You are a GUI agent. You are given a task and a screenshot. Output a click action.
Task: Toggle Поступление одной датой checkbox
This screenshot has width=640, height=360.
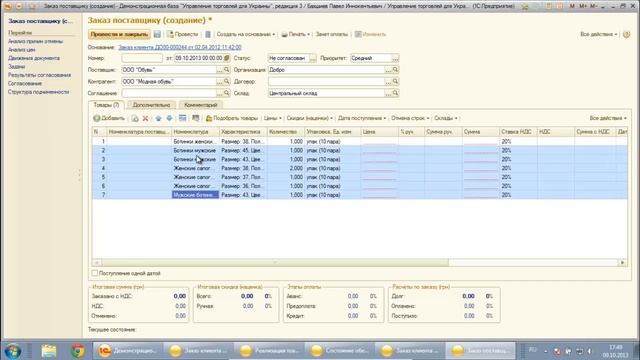coord(95,273)
